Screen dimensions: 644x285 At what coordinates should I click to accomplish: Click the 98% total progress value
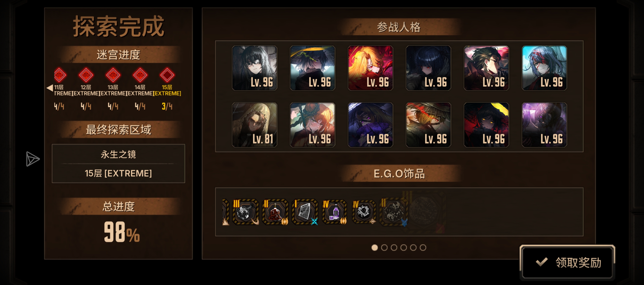click(122, 232)
